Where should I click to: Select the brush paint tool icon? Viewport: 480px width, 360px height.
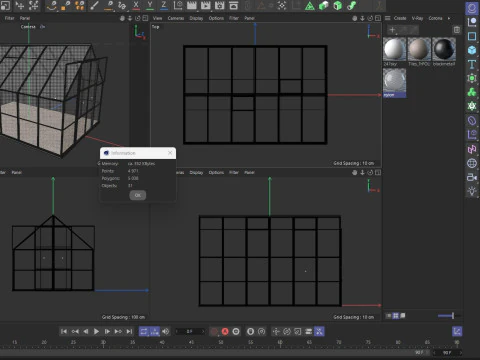(x=95, y=5)
